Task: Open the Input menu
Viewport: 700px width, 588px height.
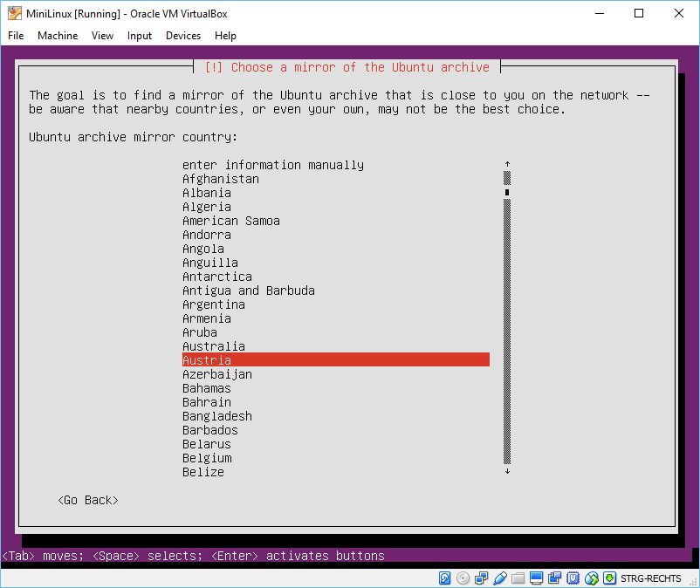Action: (140, 36)
